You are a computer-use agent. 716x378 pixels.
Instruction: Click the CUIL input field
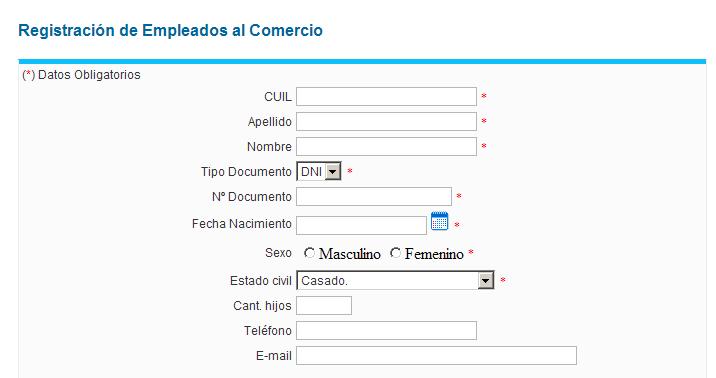pyautogui.click(x=386, y=97)
